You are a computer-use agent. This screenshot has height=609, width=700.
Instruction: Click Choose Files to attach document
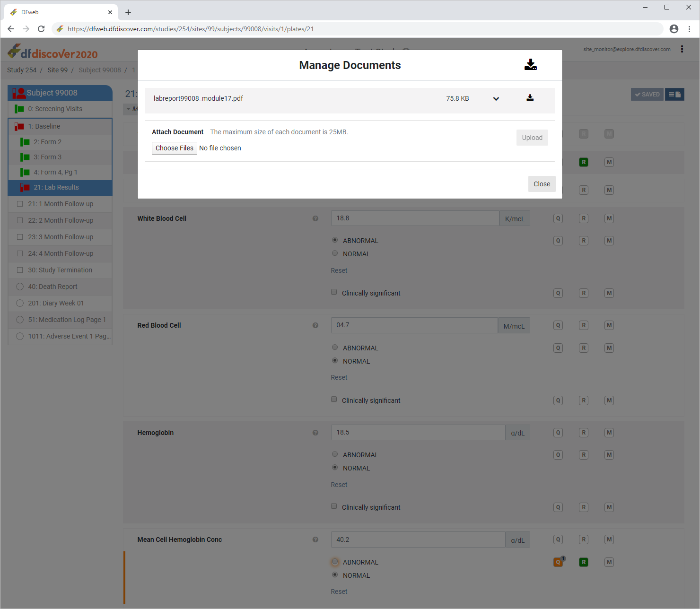pos(174,148)
